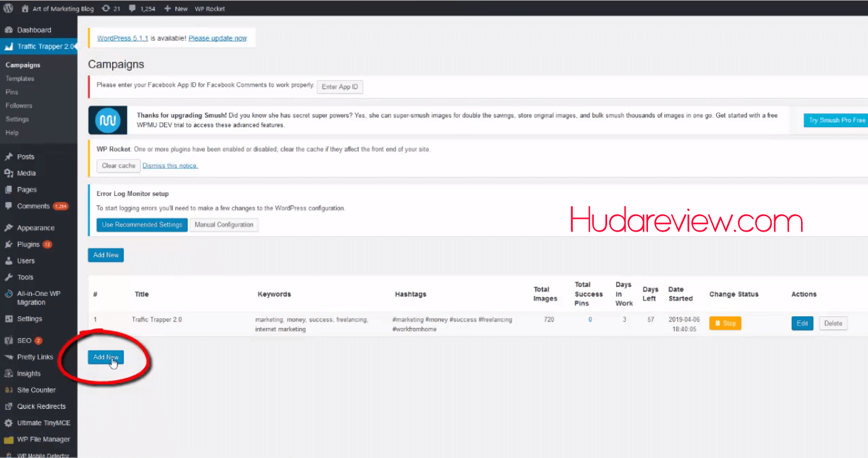Open the WP Rocket admin bar menu
Screen dimensions: 868x458
[210, 9]
